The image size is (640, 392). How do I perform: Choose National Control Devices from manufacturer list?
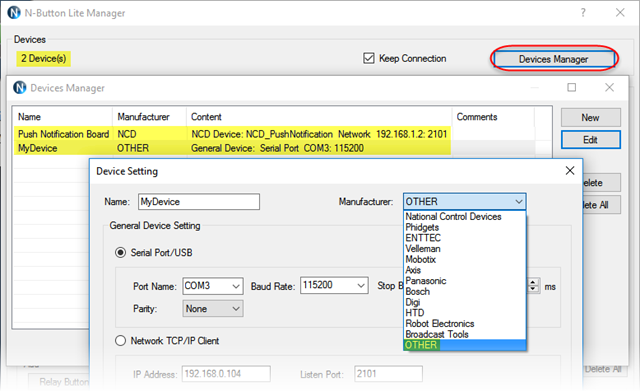tap(464, 216)
